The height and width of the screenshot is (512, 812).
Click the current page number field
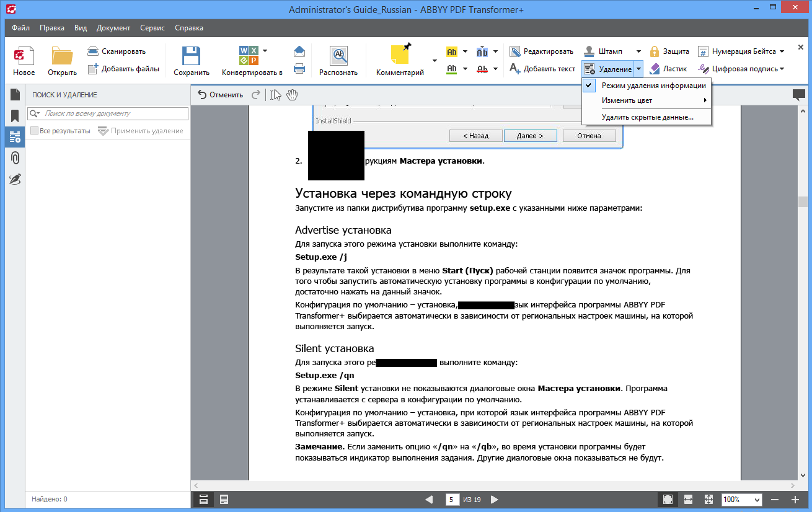(452, 499)
